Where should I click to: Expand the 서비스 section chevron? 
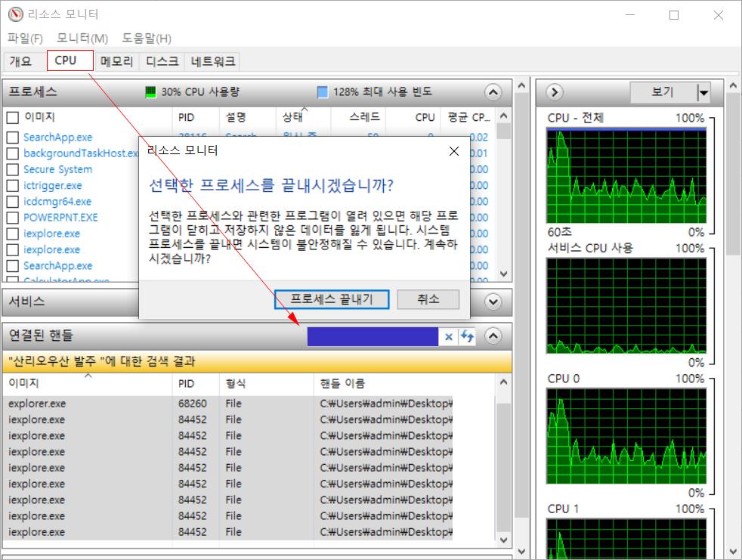tap(493, 302)
